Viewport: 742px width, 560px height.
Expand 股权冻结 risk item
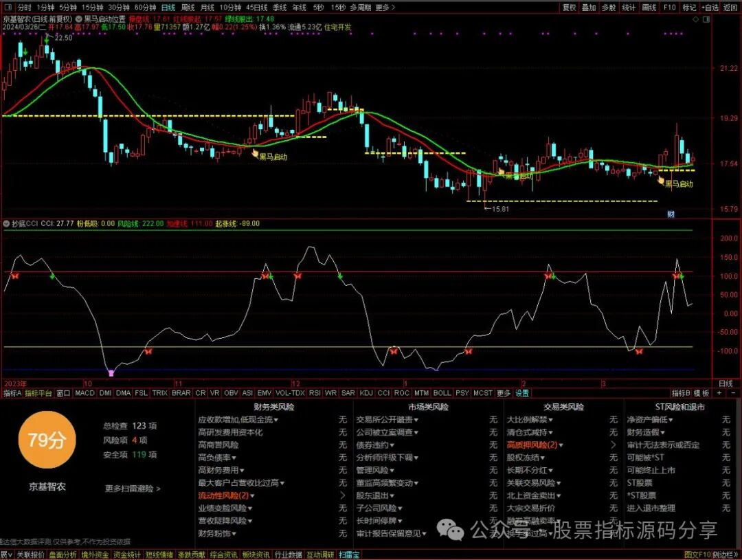click(x=526, y=458)
